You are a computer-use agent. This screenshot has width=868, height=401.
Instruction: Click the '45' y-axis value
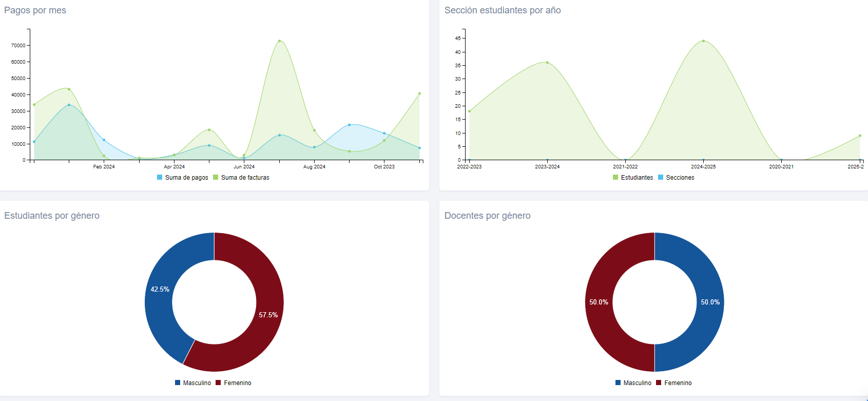458,39
